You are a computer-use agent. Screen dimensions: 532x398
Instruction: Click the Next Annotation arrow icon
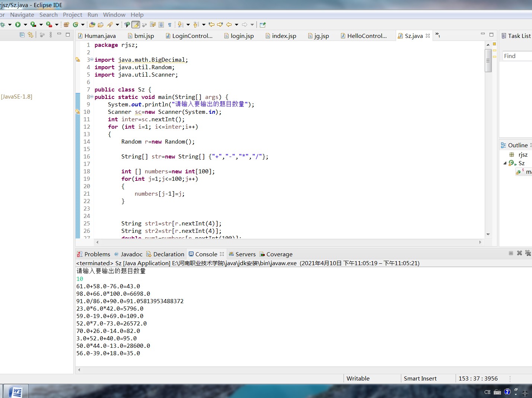pyautogui.click(x=181, y=25)
